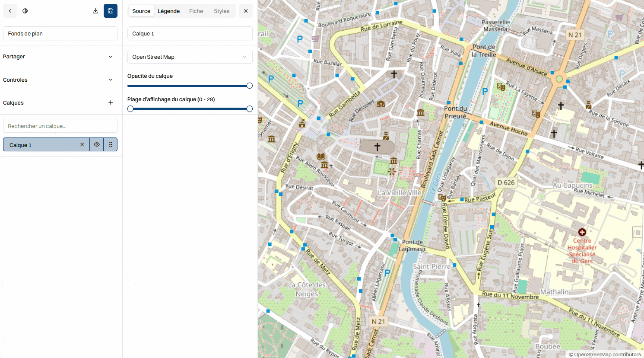Toggle visibility of Calque 1 layer

[x=97, y=144]
